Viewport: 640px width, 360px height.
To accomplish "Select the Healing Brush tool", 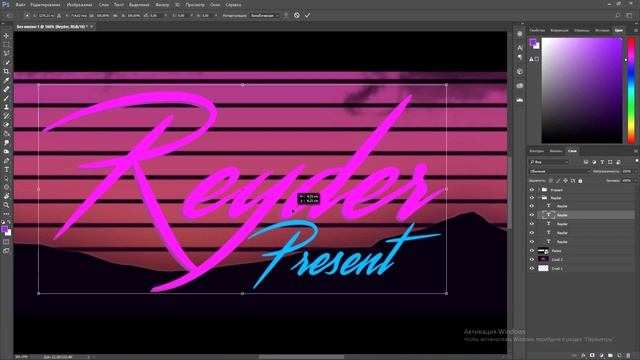I will [x=6, y=89].
